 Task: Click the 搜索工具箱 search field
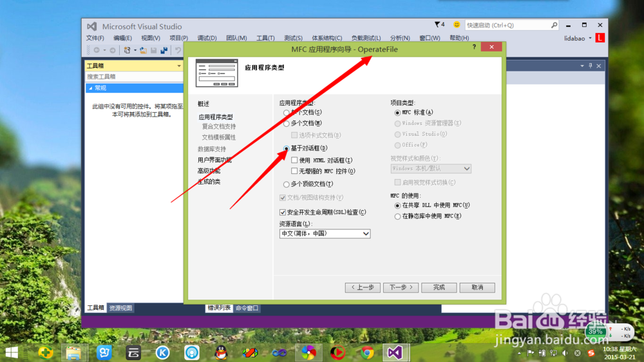135,77
